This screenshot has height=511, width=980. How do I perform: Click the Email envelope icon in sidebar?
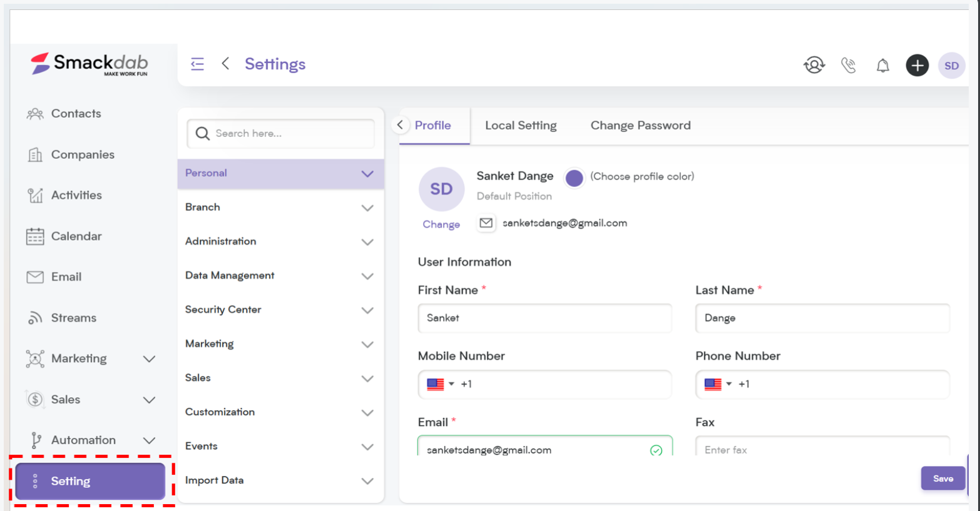[x=35, y=277]
